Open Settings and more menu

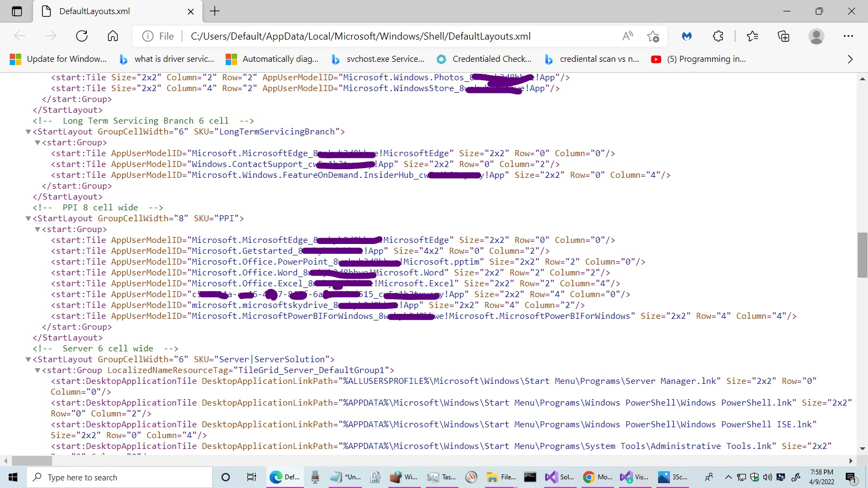pyautogui.click(x=848, y=36)
